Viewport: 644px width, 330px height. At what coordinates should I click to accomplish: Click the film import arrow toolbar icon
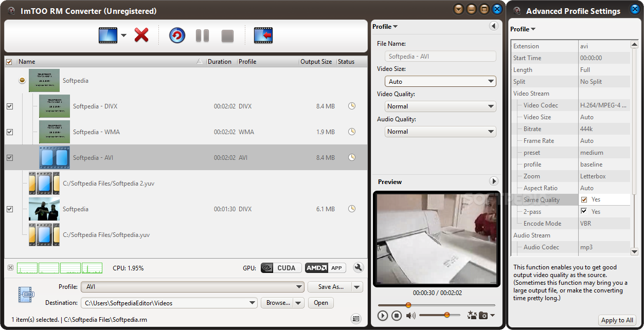point(263,35)
